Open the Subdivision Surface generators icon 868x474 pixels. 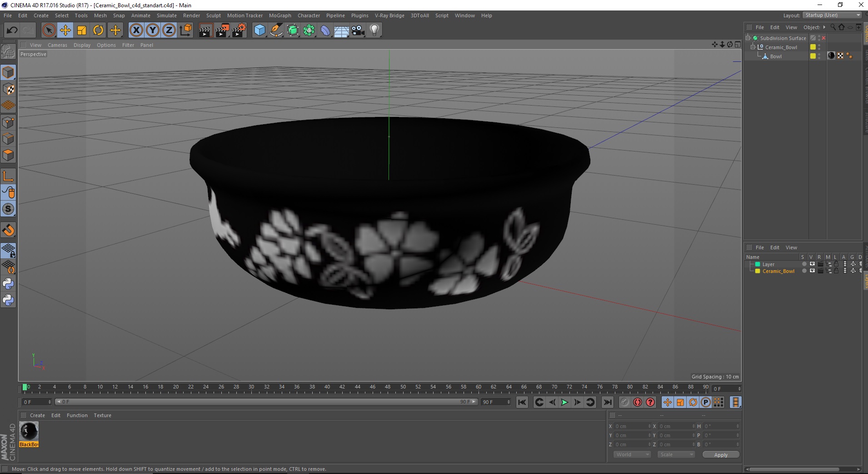[x=293, y=30]
